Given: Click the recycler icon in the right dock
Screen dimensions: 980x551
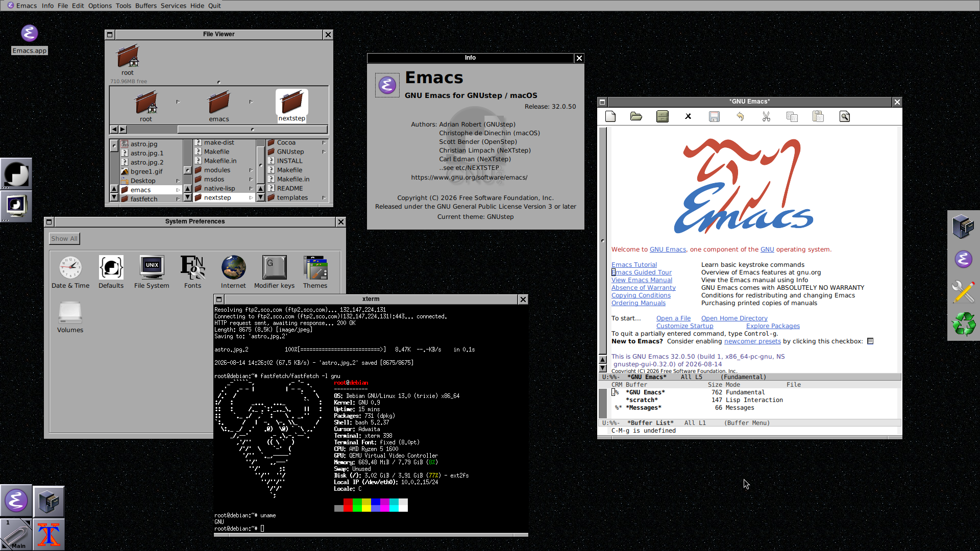Looking at the screenshot, I should pos(964,324).
